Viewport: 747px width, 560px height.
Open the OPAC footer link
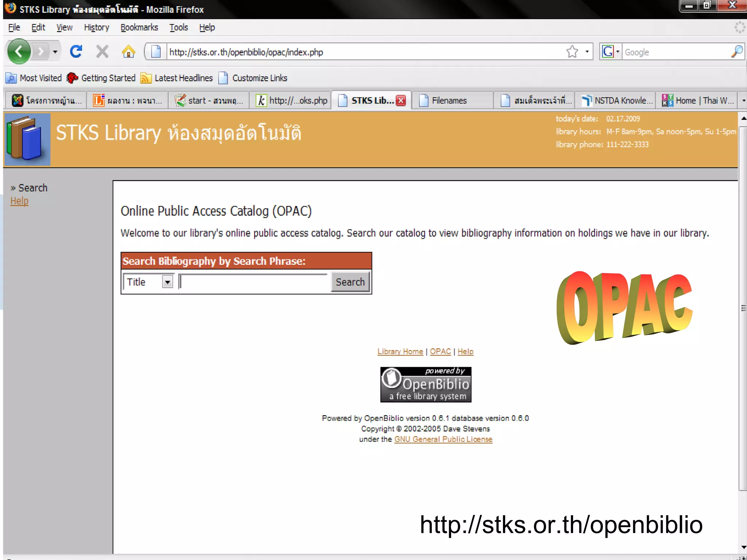point(440,351)
